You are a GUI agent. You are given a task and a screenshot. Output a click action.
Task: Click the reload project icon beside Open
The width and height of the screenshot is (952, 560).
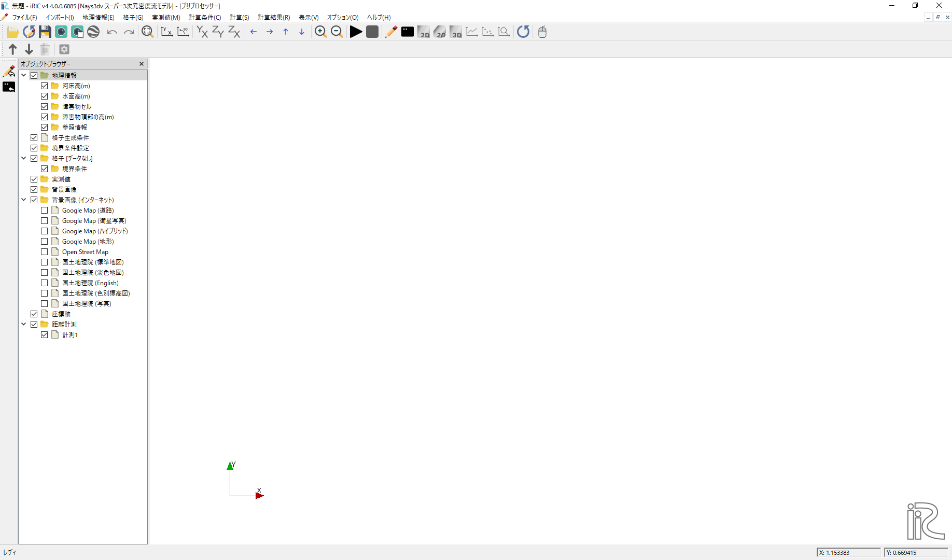click(29, 32)
